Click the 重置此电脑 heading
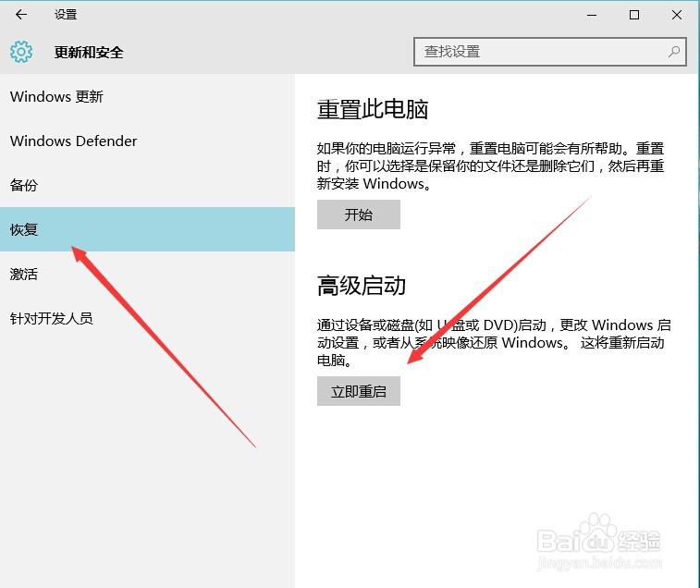 373,109
